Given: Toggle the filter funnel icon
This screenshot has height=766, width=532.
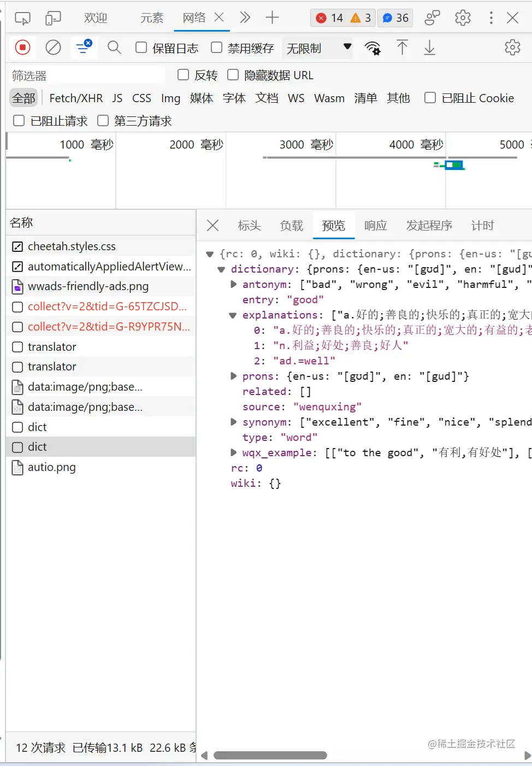Looking at the screenshot, I should 84,48.
